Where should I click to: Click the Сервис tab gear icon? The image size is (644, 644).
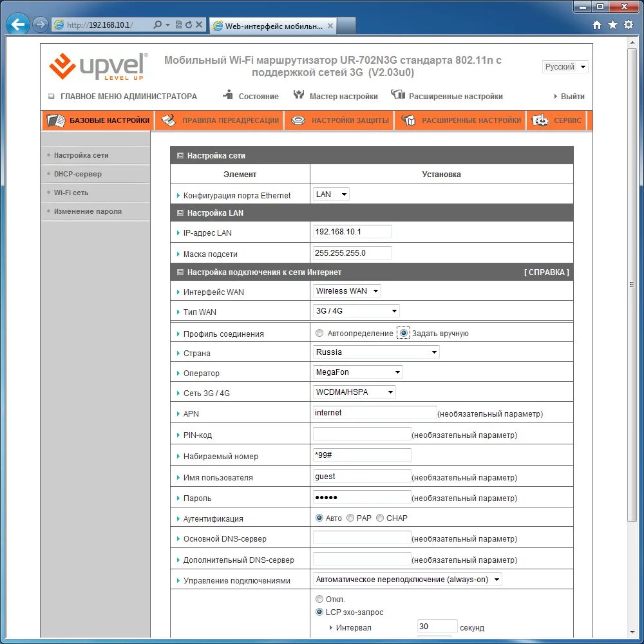(x=540, y=120)
